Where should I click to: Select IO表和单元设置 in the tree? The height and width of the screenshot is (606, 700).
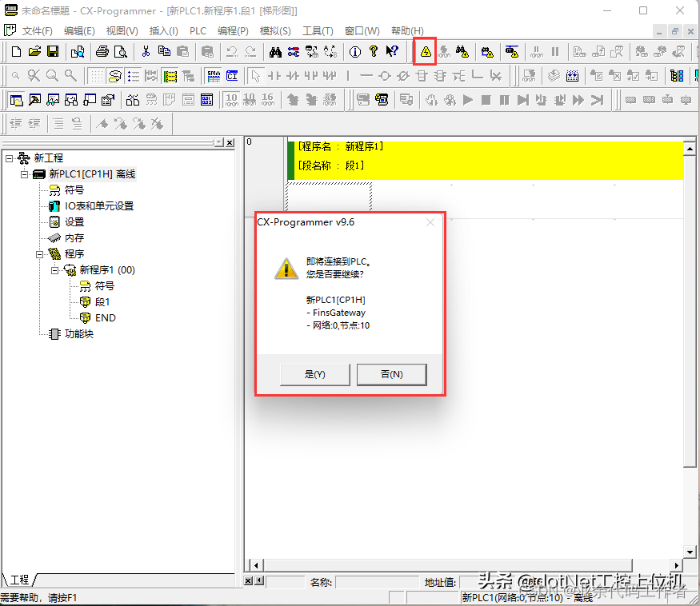point(99,206)
